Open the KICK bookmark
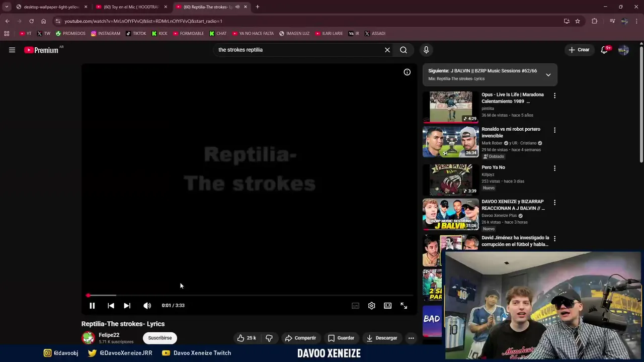644x362 pixels. (x=159, y=34)
